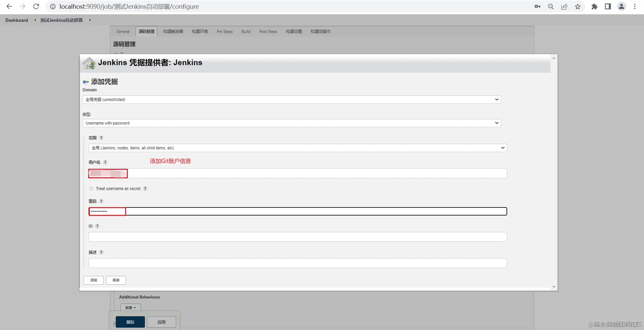Switch to the Pre Steps tab
The image size is (644, 330).
224,32
